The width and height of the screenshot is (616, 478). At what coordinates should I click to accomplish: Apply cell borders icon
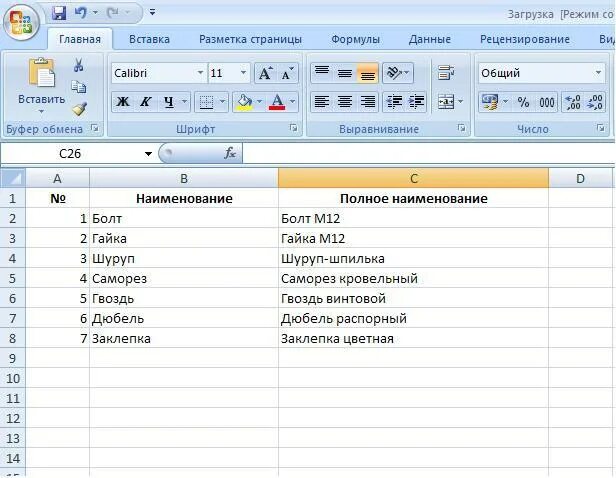206,102
